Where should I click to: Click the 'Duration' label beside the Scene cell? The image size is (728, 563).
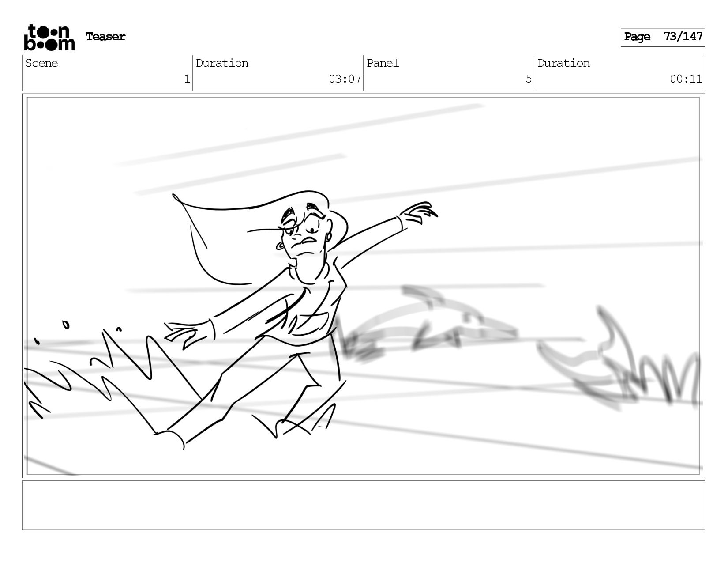[222, 63]
